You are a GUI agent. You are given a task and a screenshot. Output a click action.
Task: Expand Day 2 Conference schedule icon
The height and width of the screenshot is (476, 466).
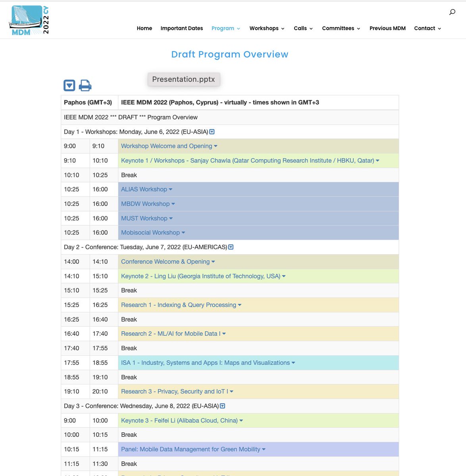tap(230, 247)
